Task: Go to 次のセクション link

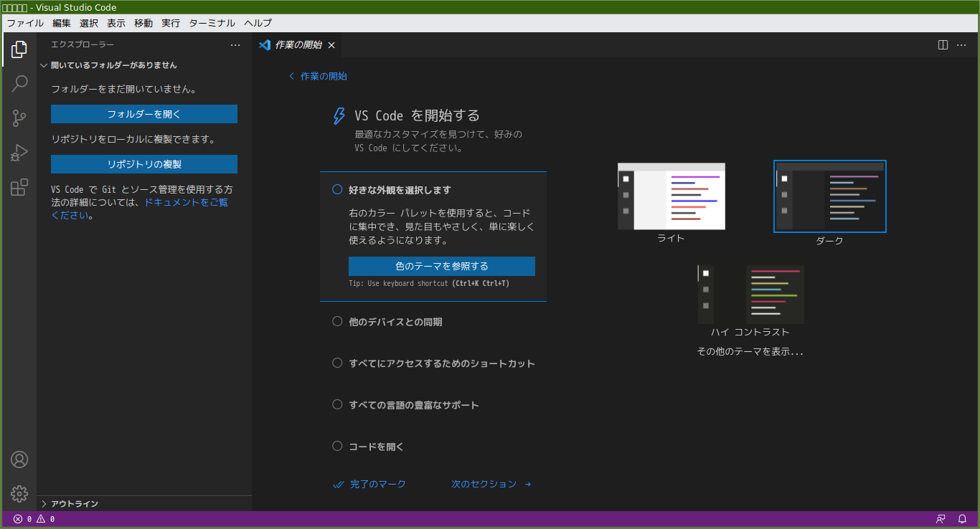Action: pos(491,484)
